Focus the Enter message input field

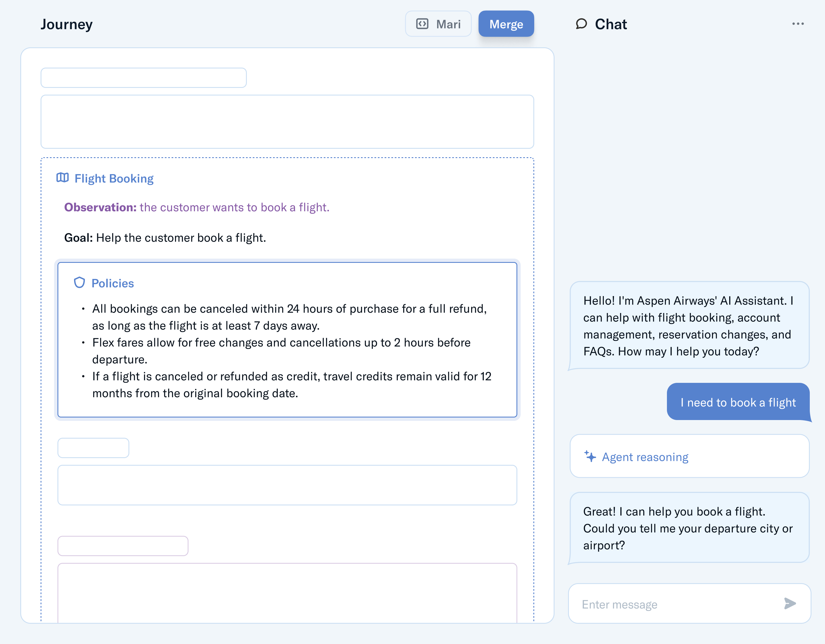[x=680, y=604]
